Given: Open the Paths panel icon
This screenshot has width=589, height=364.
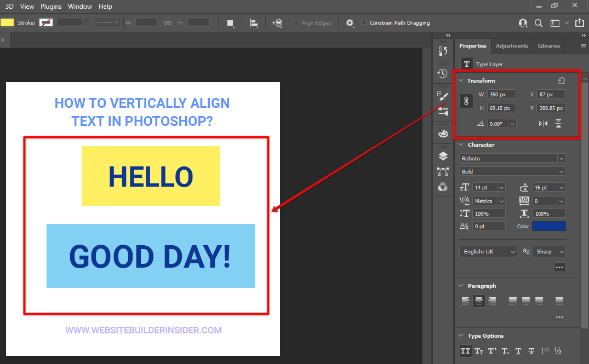Looking at the screenshot, I should click(443, 172).
